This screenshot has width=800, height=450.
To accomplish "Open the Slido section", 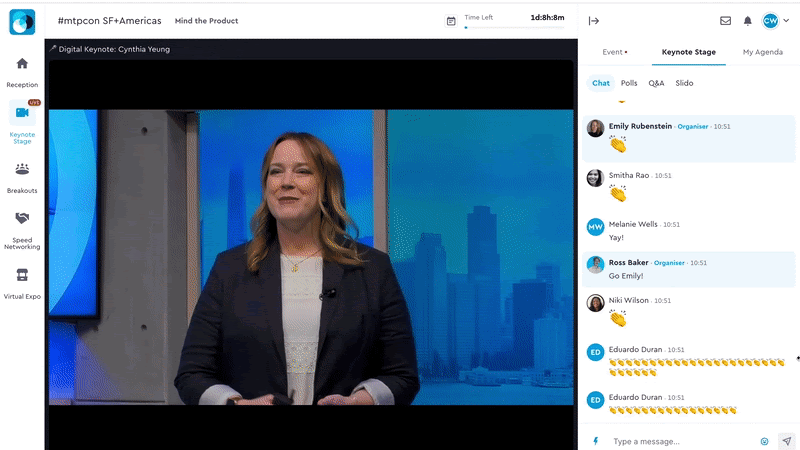I will pos(684,83).
